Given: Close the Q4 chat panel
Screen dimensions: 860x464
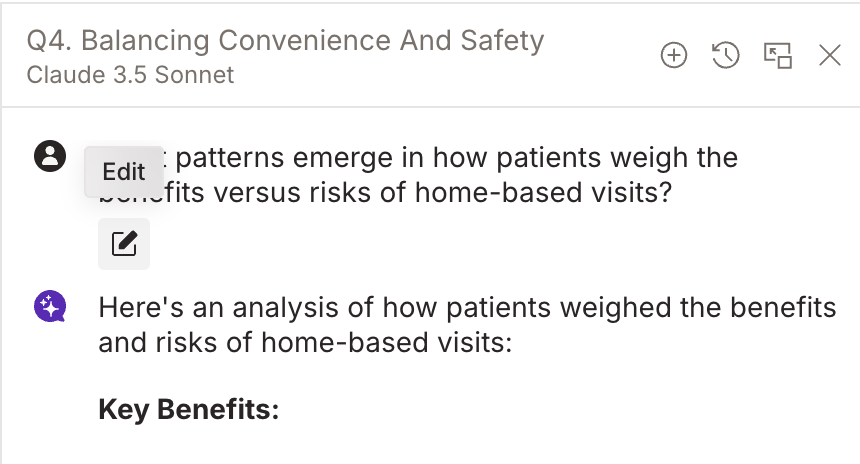Looking at the screenshot, I should click(830, 56).
